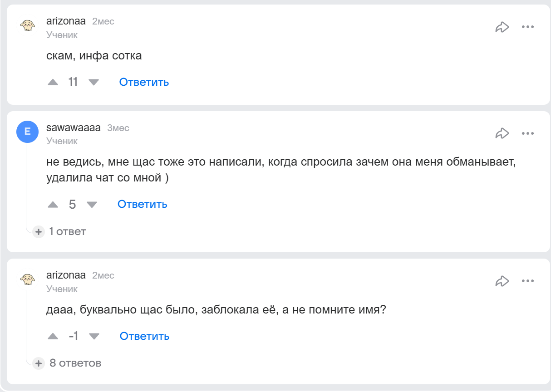Expand the '1 ответ' replies thread
Screen dimensions: 551x392
click(67, 231)
